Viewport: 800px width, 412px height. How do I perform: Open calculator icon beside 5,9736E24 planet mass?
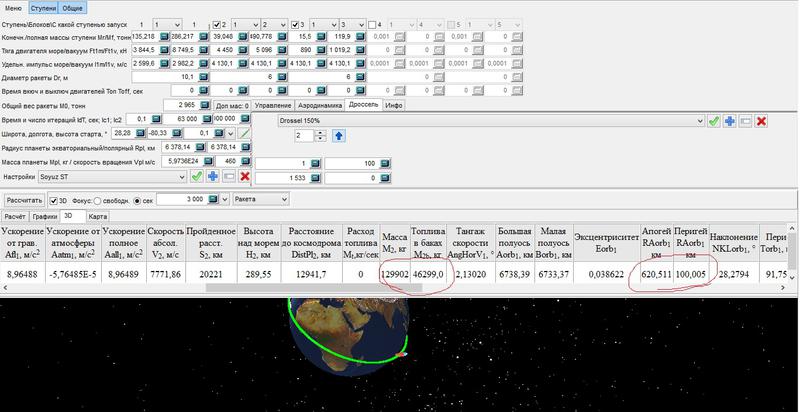(x=208, y=161)
